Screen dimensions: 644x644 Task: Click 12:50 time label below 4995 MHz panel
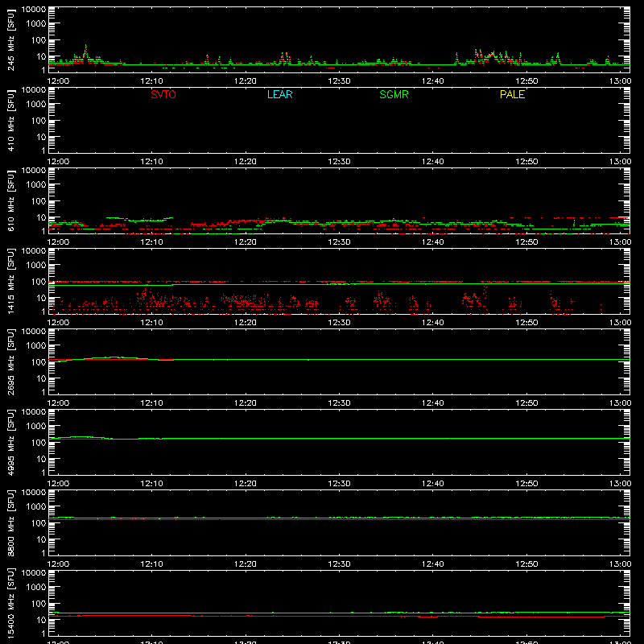526,484
